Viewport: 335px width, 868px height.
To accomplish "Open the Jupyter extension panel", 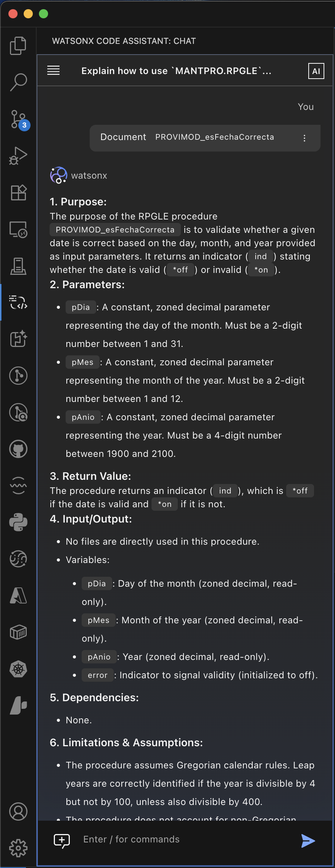I will point(18,559).
